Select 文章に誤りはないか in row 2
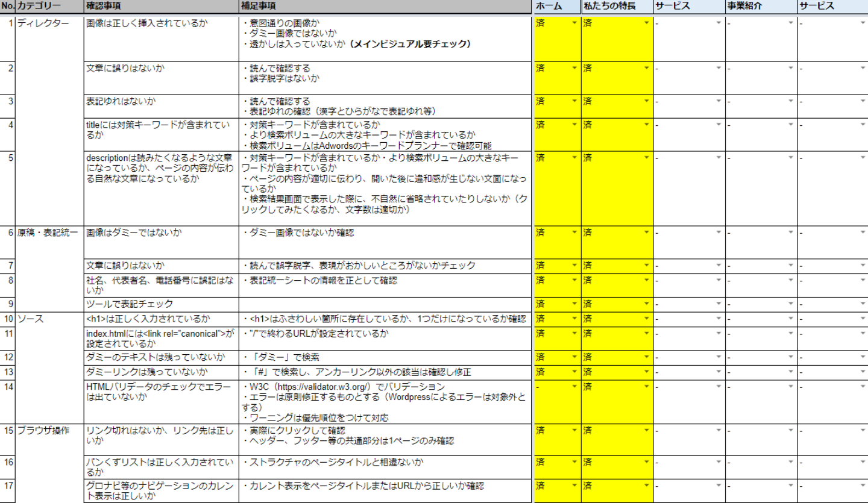The width and height of the screenshot is (868, 503). (x=161, y=78)
